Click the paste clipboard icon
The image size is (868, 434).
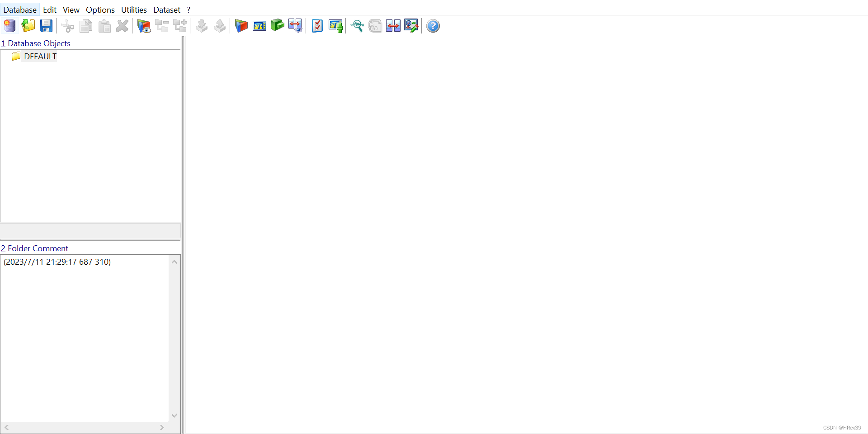point(104,26)
